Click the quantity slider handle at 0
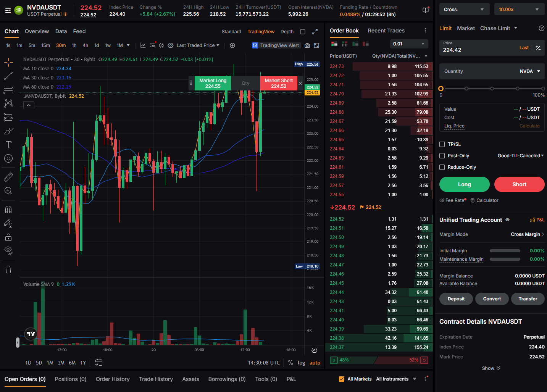Screen dimensions: 547x392 pos(441,89)
